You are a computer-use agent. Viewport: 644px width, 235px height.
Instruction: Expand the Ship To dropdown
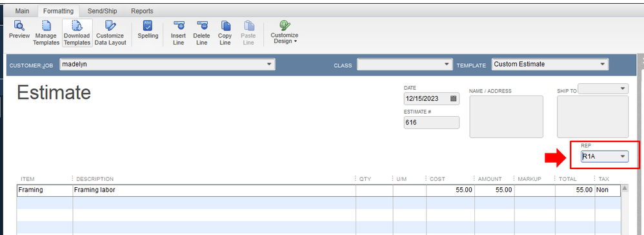(x=623, y=88)
